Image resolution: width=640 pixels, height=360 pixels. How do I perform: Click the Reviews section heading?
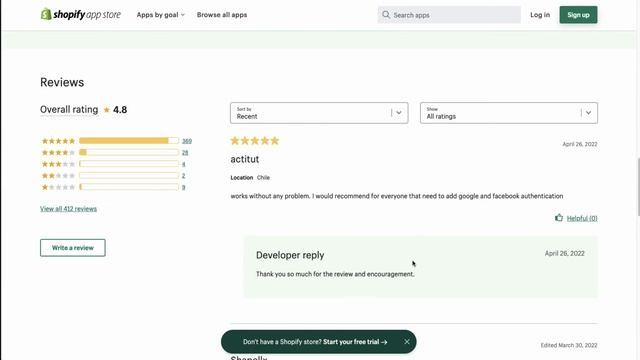[x=62, y=82]
